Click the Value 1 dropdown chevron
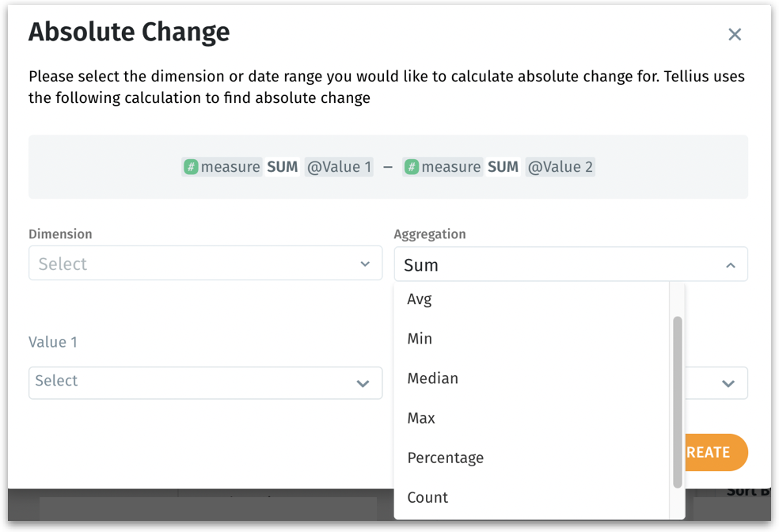This screenshot has width=779, height=532. tap(363, 384)
